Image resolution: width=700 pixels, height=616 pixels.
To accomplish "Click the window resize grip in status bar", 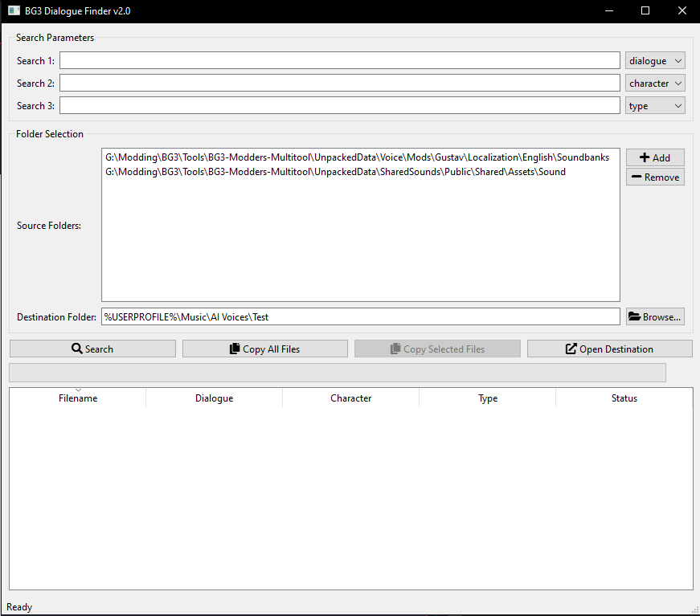I will (x=694, y=610).
